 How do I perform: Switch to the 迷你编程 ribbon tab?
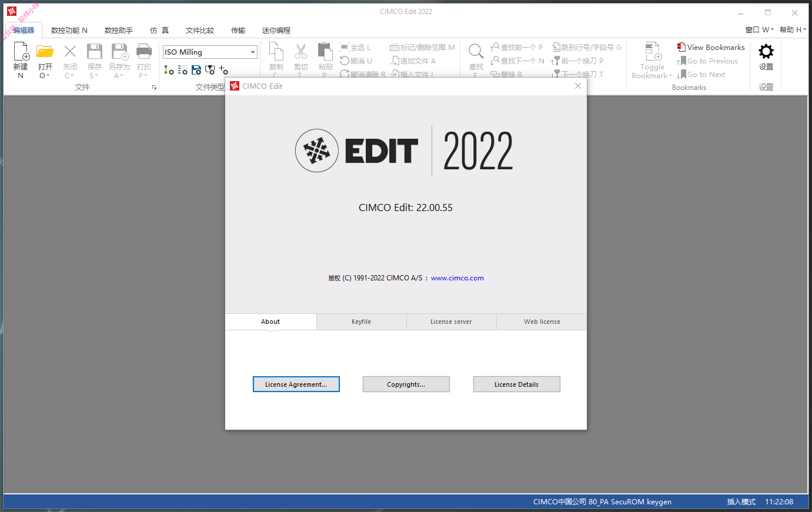point(276,30)
